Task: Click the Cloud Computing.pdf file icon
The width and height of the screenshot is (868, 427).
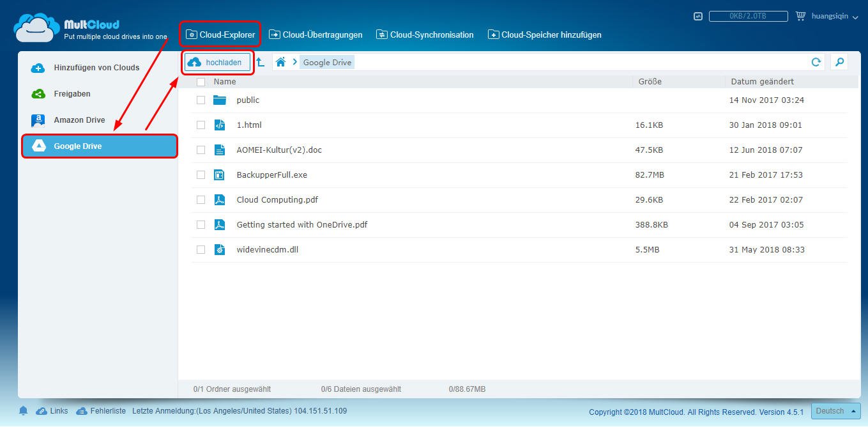Action: (220, 199)
